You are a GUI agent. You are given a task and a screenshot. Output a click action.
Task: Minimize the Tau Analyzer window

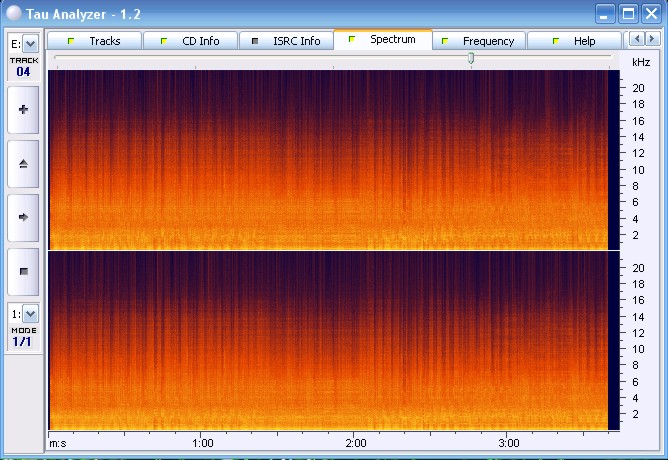605,13
